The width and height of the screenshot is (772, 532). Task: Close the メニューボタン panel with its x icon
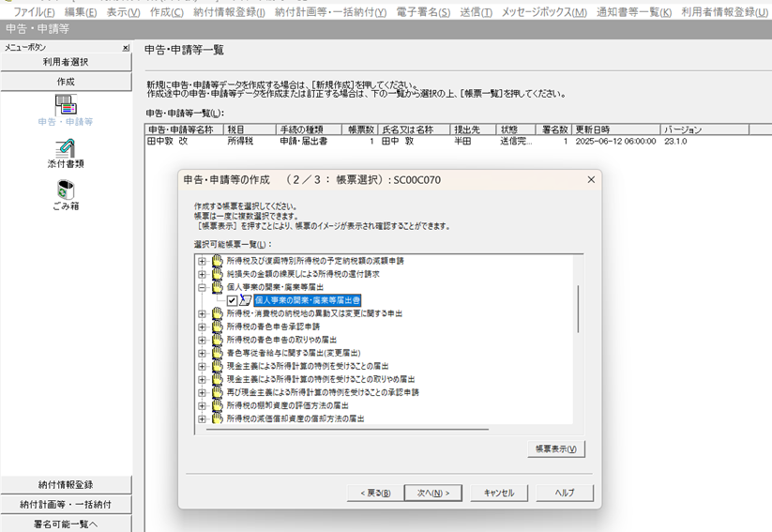[x=126, y=47]
